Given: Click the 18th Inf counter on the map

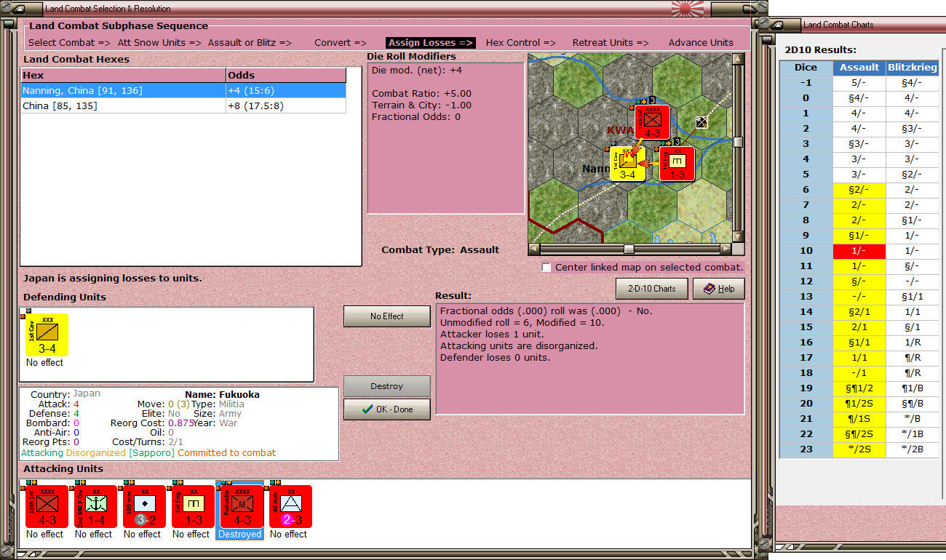Looking at the screenshot, I should pyautogui.click(x=652, y=121).
